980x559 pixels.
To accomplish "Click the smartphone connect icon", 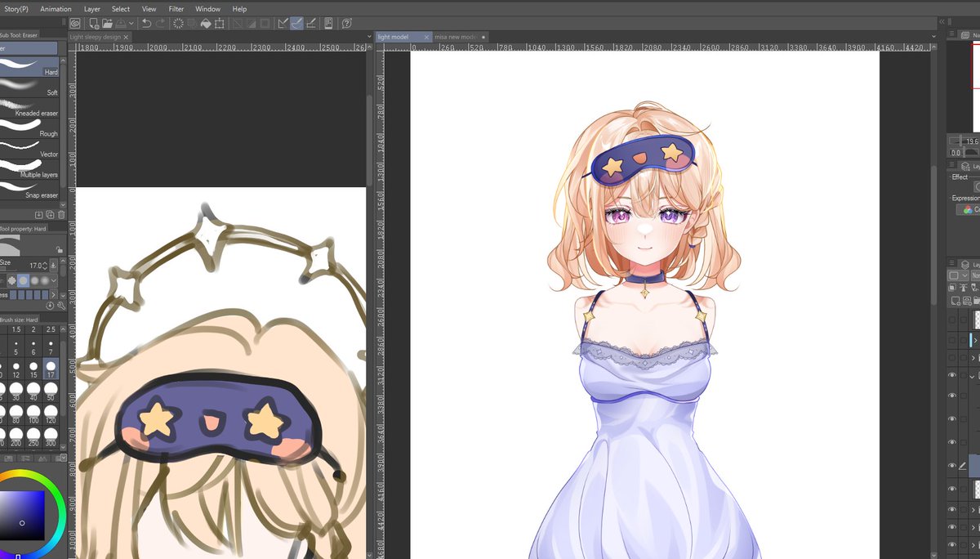I will [x=328, y=24].
